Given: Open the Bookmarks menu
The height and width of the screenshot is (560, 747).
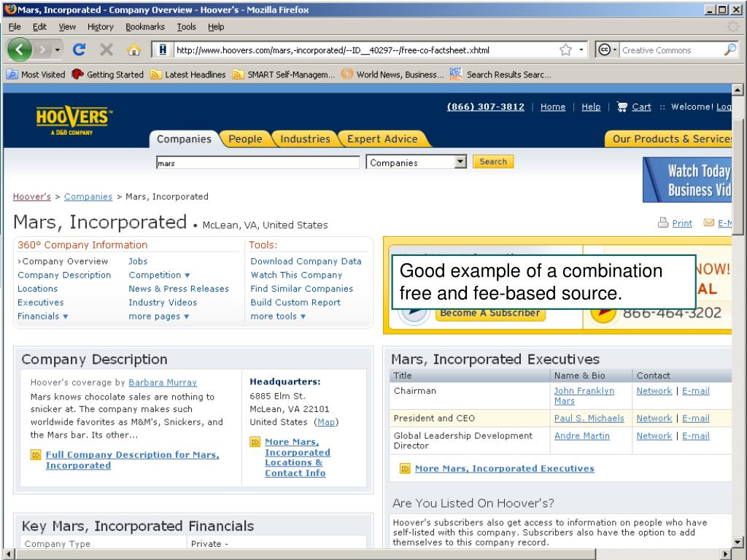Looking at the screenshot, I should coord(145,27).
